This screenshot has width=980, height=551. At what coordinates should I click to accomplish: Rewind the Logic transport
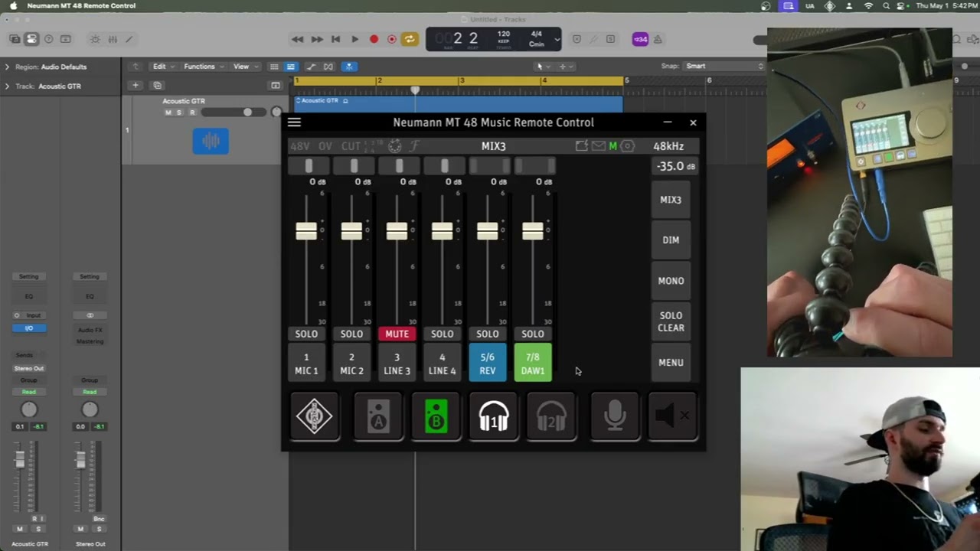tap(297, 39)
